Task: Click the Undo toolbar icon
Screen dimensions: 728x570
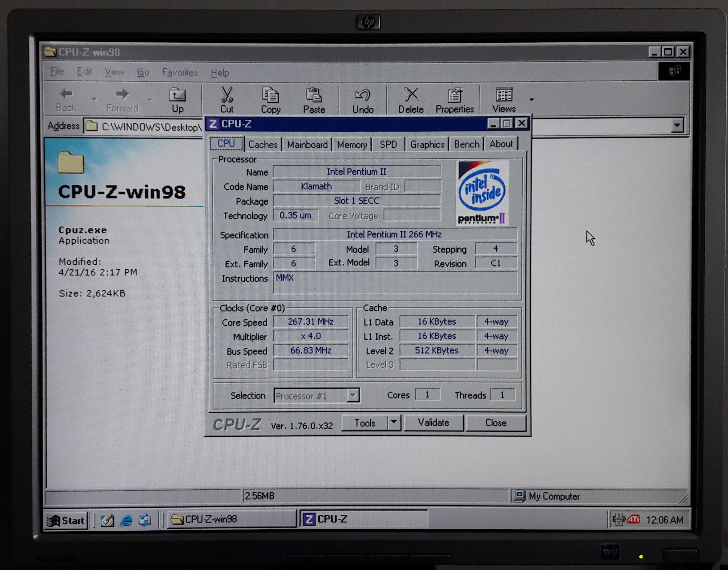Action: click(x=363, y=95)
